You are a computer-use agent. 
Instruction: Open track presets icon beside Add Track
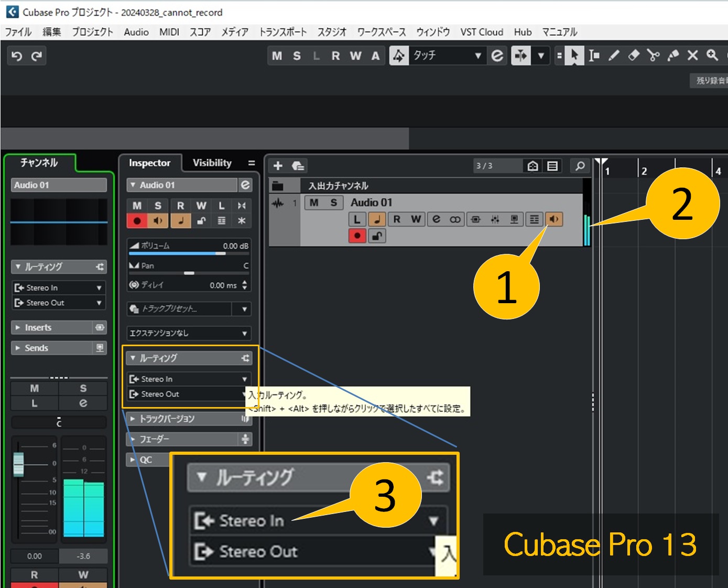(x=298, y=166)
